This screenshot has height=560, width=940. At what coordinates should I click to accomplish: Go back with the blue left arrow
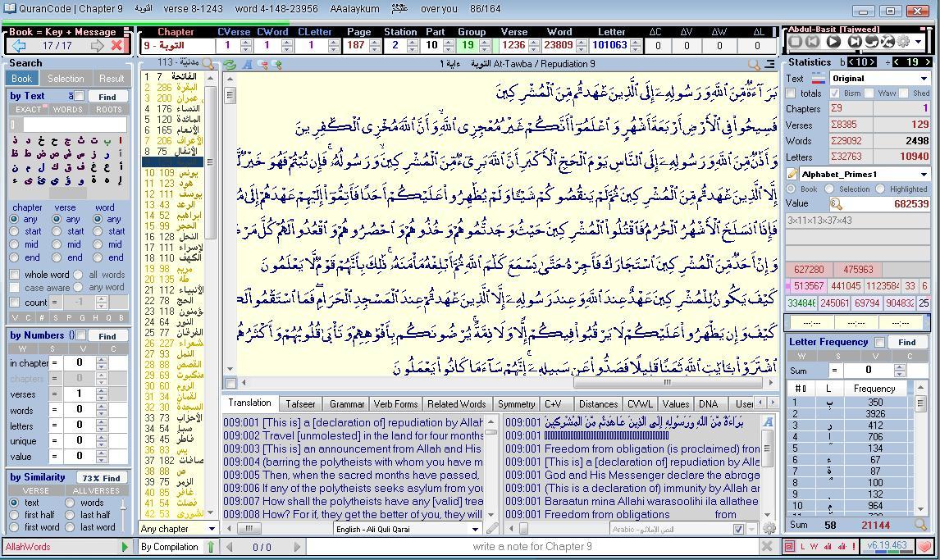18,46
